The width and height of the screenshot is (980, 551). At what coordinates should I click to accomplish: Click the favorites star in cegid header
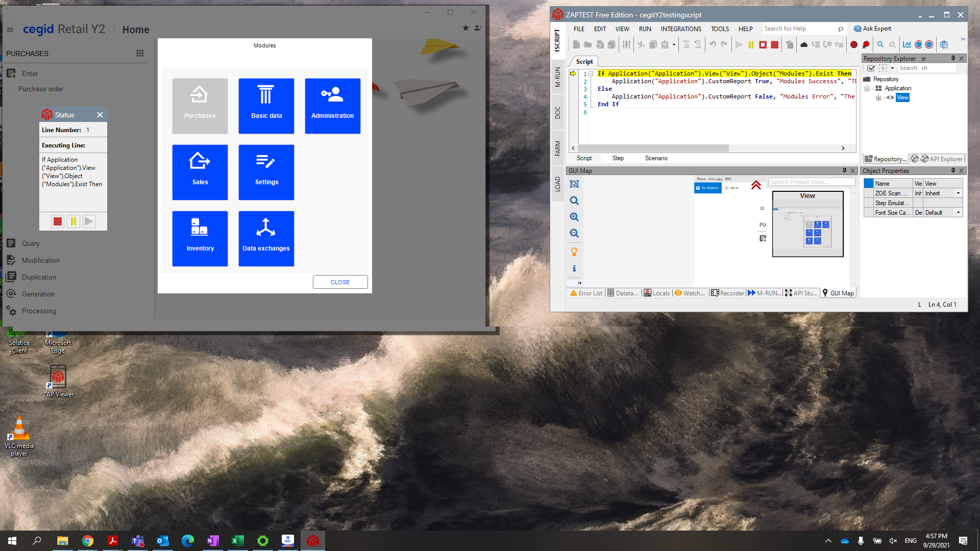pos(465,28)
